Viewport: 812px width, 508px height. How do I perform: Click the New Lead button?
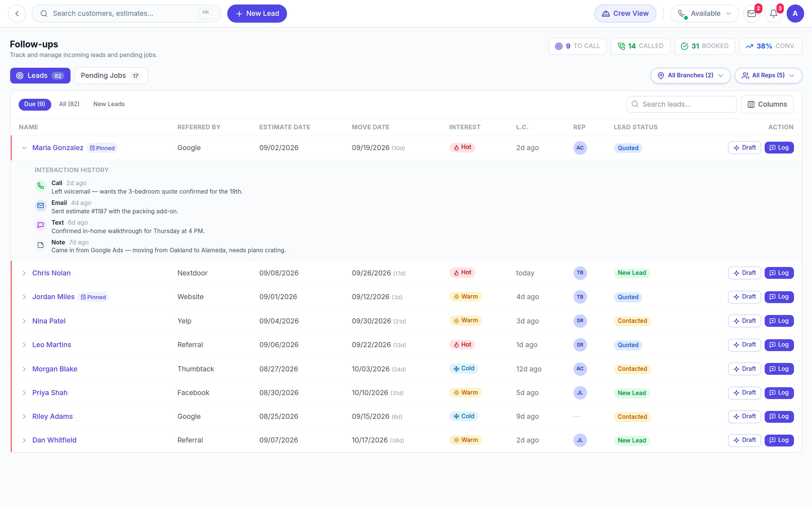[257, 14]
